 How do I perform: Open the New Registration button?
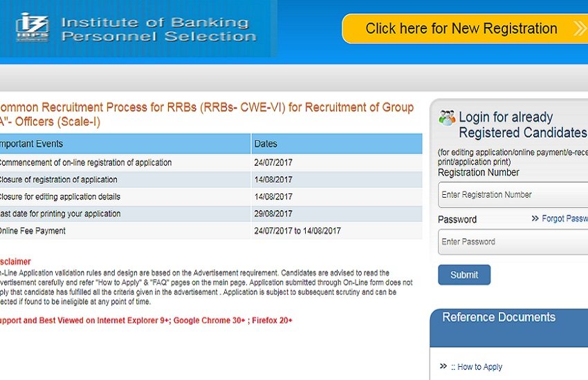point(465,28)
